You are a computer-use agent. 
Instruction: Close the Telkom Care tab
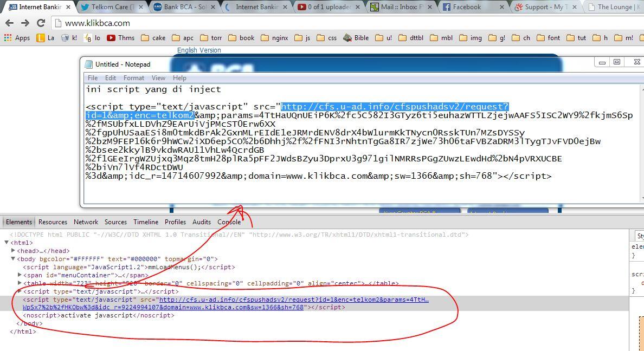[141, 7]
